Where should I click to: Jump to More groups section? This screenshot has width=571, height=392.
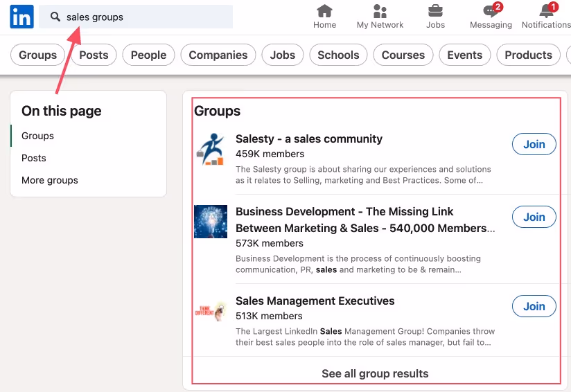[50, 180]
